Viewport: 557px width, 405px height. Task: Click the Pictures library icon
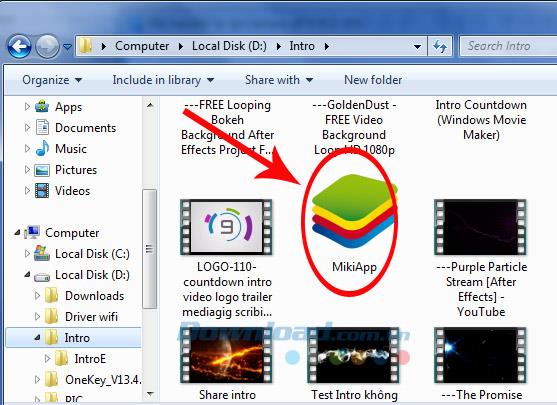(x=42, y=170)
